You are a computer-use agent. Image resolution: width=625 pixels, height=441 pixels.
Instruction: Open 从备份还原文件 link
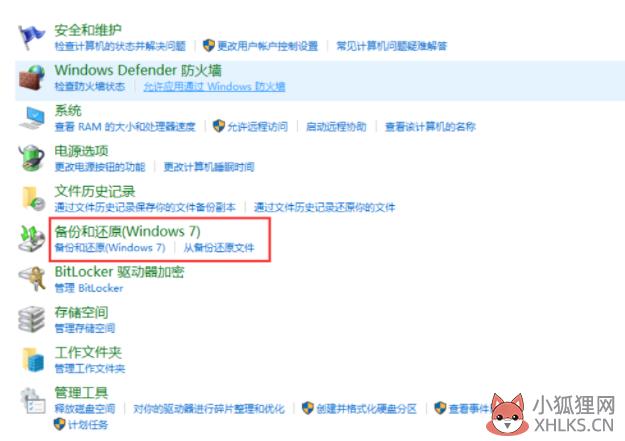tap(218, 248)
